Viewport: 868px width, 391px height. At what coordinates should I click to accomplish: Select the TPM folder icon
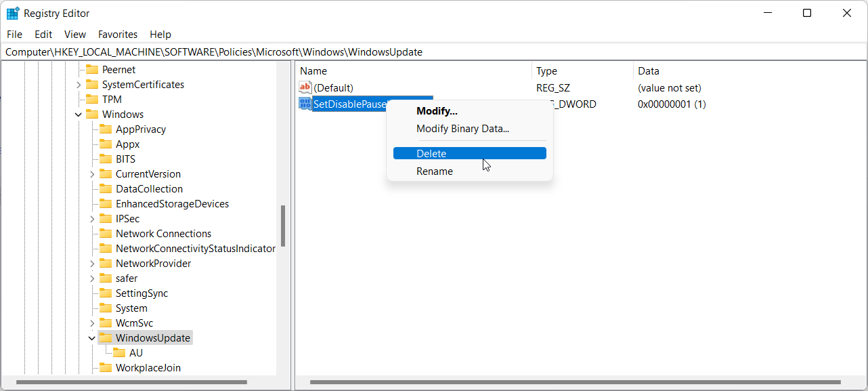94,99
